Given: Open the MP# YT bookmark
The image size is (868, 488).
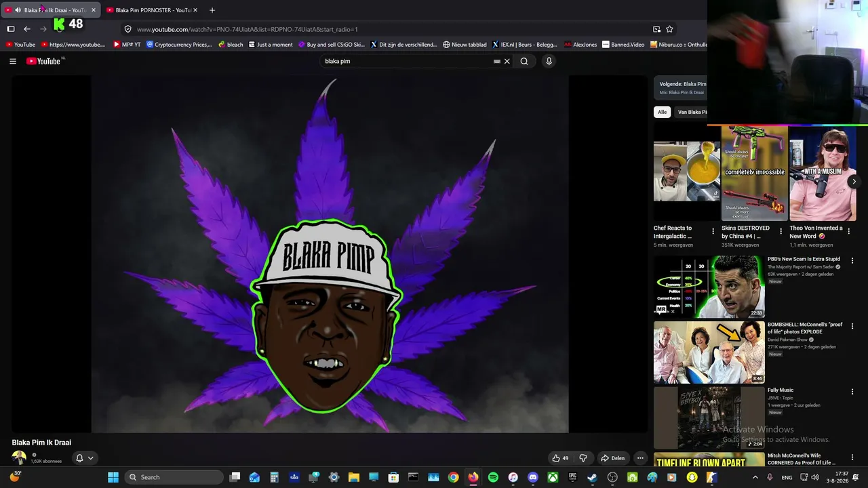Looking at the screenshot, I should (127, 45).
